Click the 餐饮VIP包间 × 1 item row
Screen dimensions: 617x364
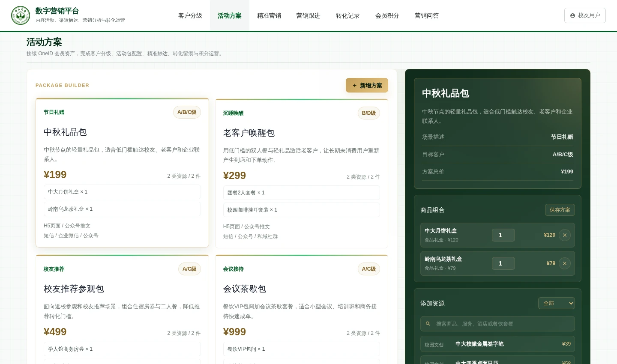pos(302,349)
